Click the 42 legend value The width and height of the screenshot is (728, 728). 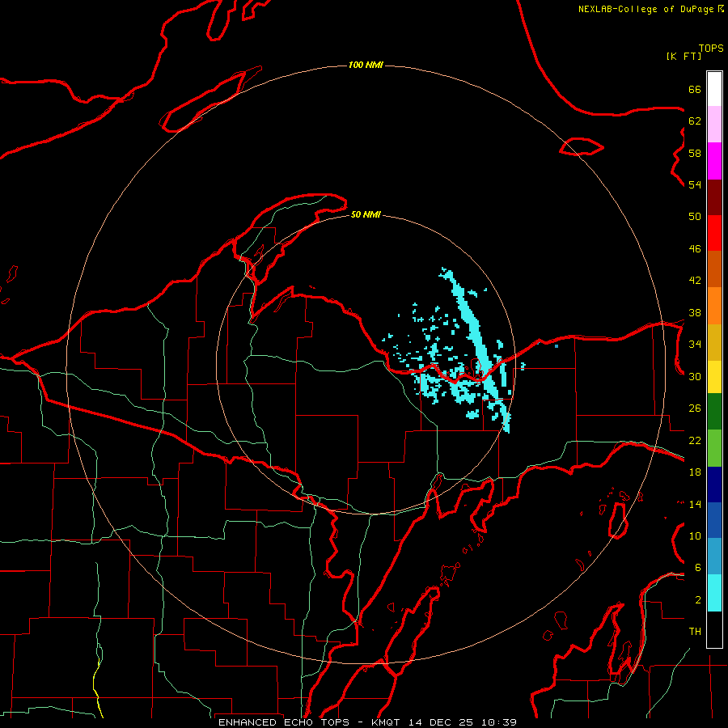tap(695, 281)
